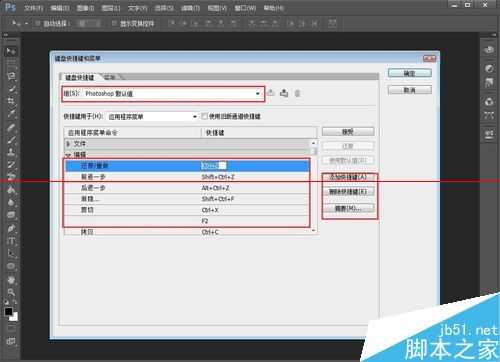Open the 窗口(W) menu
The height and width of the screenshot is (362, 500).
[245, 8]
